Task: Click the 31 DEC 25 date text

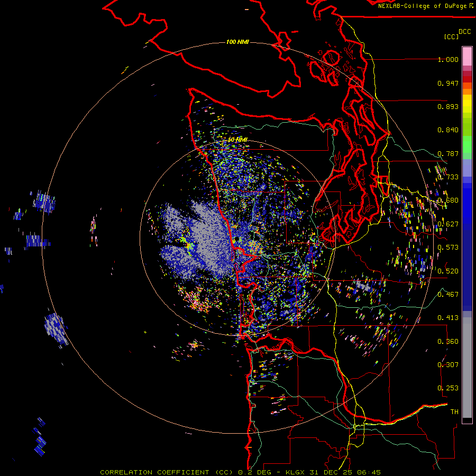Action: (331, 472)
